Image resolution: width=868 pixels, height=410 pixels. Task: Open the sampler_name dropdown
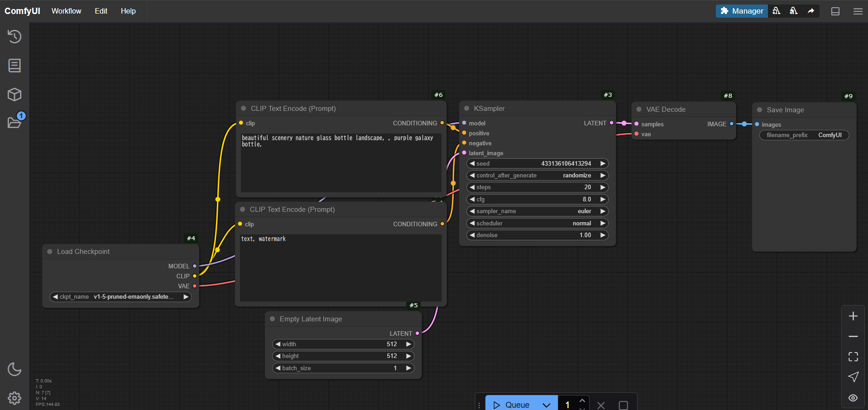tap(537, 211)
